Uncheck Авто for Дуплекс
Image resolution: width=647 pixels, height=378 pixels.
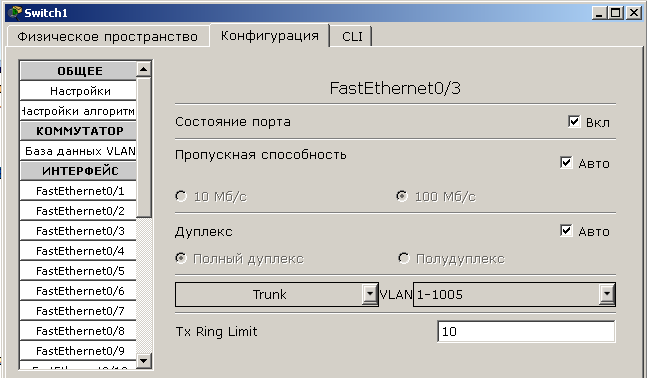(x=566, y=230)
